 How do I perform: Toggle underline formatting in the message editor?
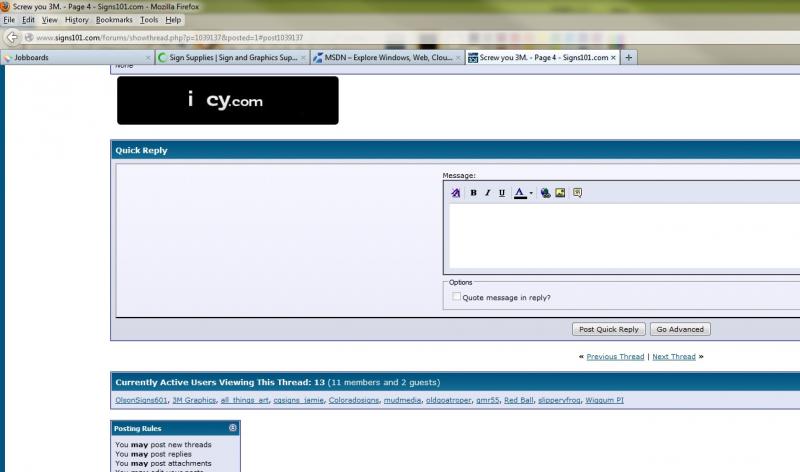tap(502, 193)
